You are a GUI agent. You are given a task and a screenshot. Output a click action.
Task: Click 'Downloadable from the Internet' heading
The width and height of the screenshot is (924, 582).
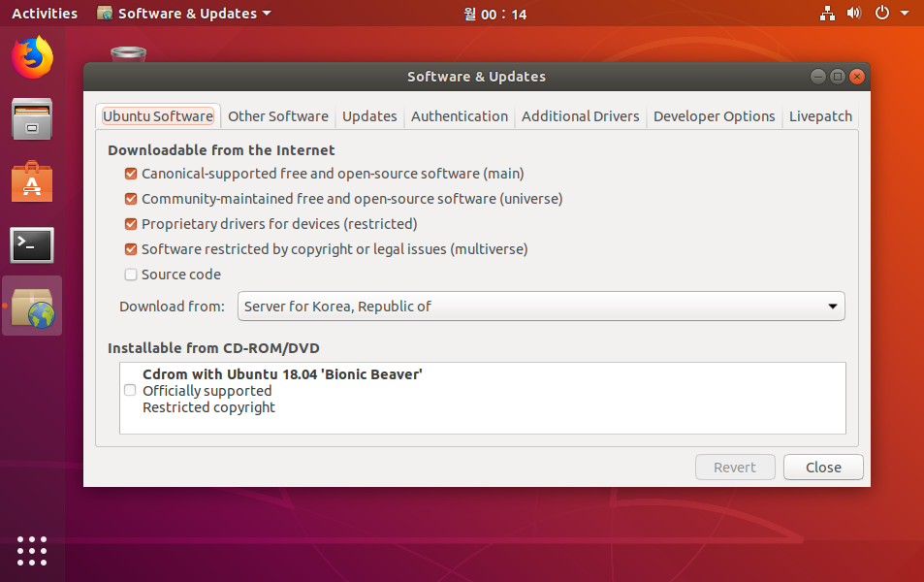coord(221,150)
